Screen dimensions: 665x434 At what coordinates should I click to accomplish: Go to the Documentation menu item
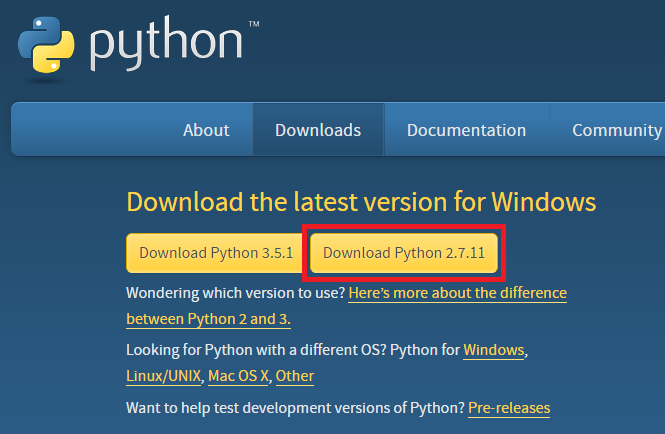tap(467, 130)
